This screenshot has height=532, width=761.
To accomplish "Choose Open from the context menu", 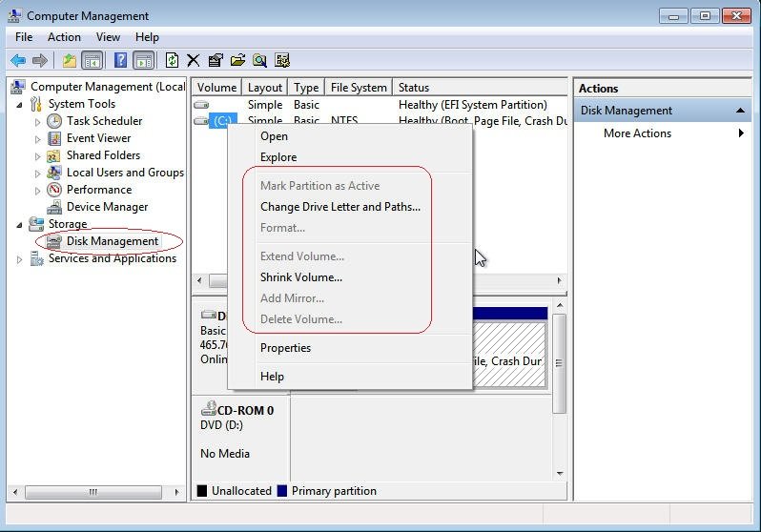I will pyautogui.click(x=350, y=136).
